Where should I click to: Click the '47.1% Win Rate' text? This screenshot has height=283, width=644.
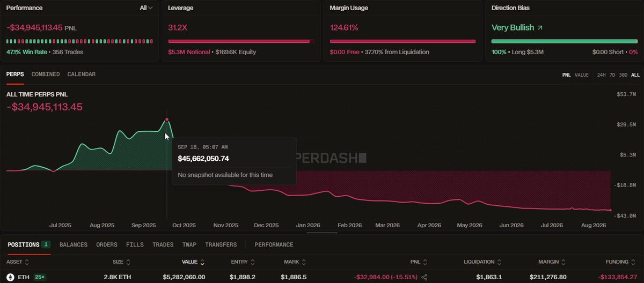pos(27,52)
